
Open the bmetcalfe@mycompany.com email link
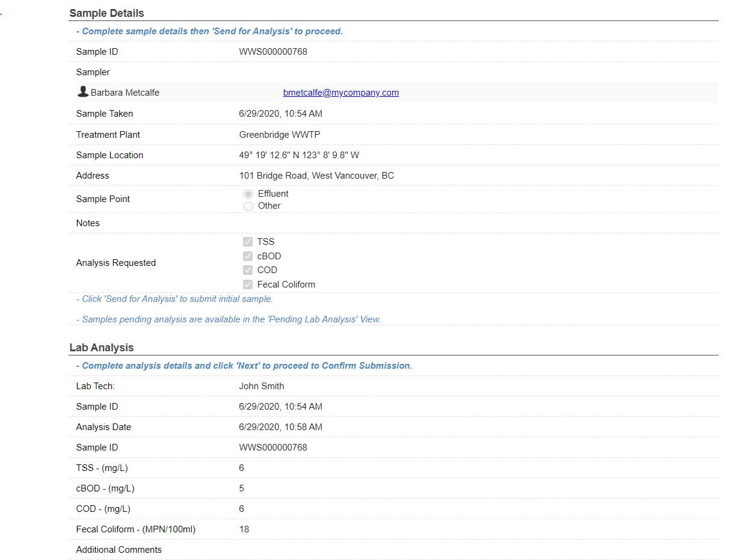[340, 93]
